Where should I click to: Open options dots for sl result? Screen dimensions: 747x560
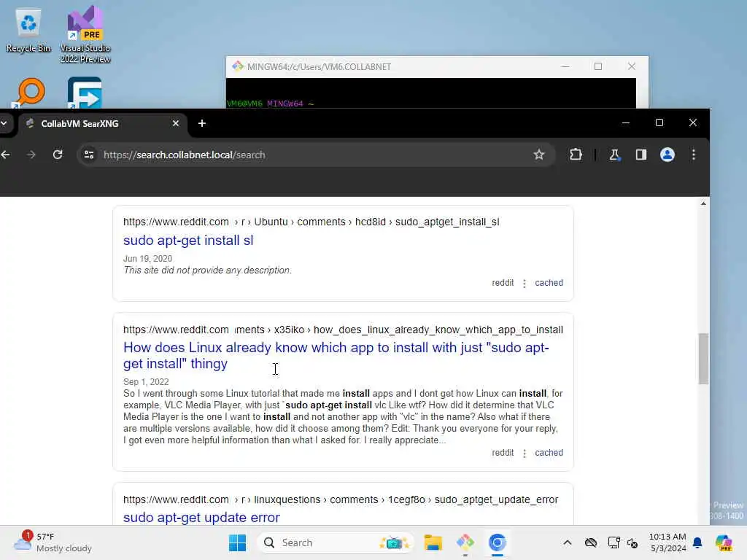point(525,284)
